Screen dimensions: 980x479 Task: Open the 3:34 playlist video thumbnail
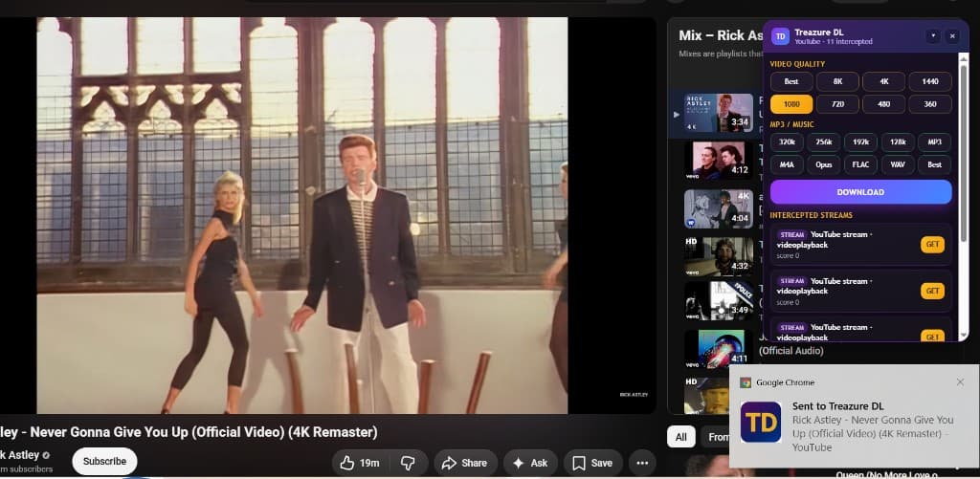click(718, 113)
